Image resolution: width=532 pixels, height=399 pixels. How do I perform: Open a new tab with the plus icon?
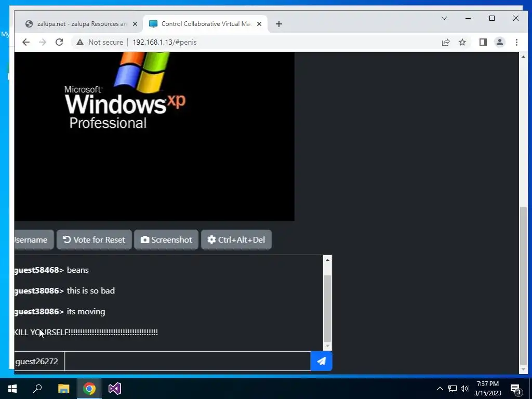point(279,24)
